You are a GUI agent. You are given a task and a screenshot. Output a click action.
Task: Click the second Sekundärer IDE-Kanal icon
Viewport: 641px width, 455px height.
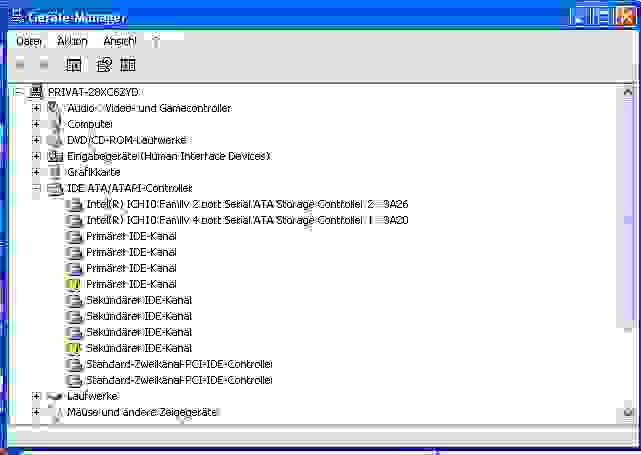(x=74, y=316)
